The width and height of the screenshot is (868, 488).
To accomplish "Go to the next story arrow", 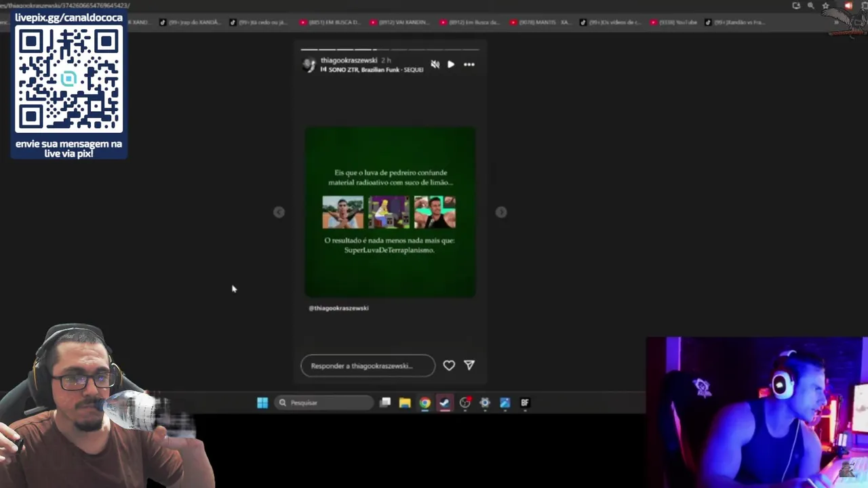I will tap(501, 212).
